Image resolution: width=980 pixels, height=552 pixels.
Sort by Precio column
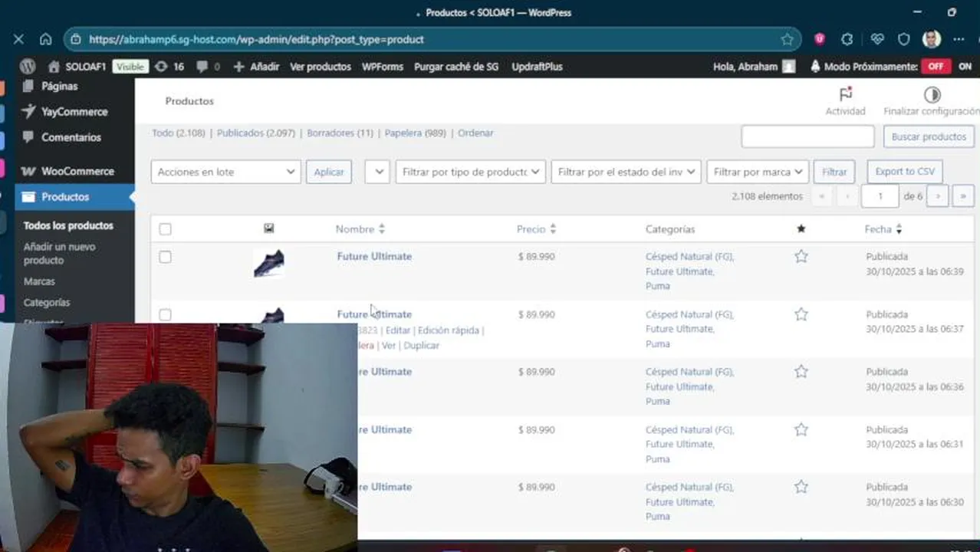pos(536,228)
